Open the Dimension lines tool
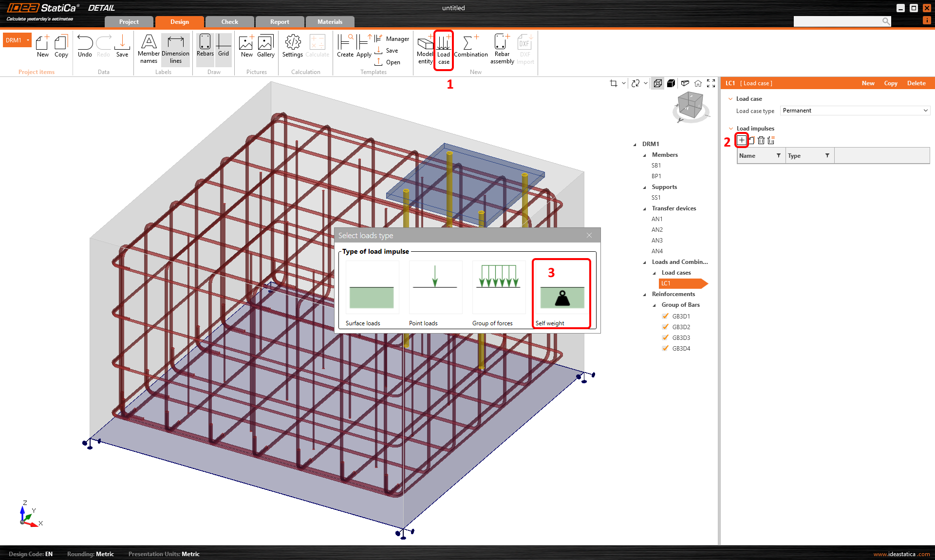 [175, 49]
